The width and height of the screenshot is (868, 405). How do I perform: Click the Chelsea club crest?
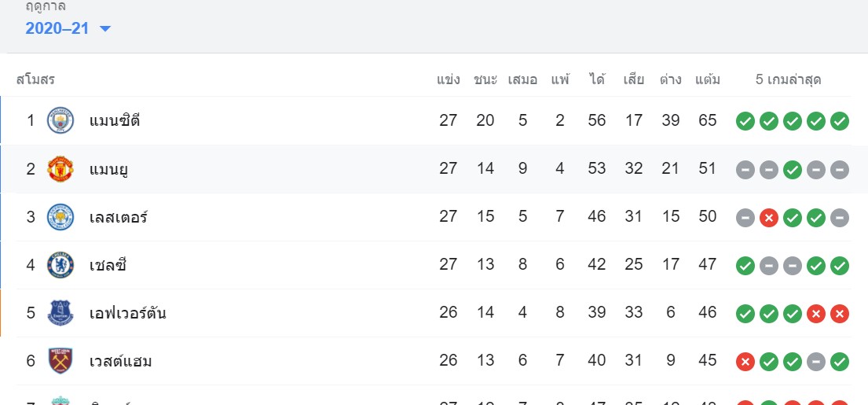60,265
